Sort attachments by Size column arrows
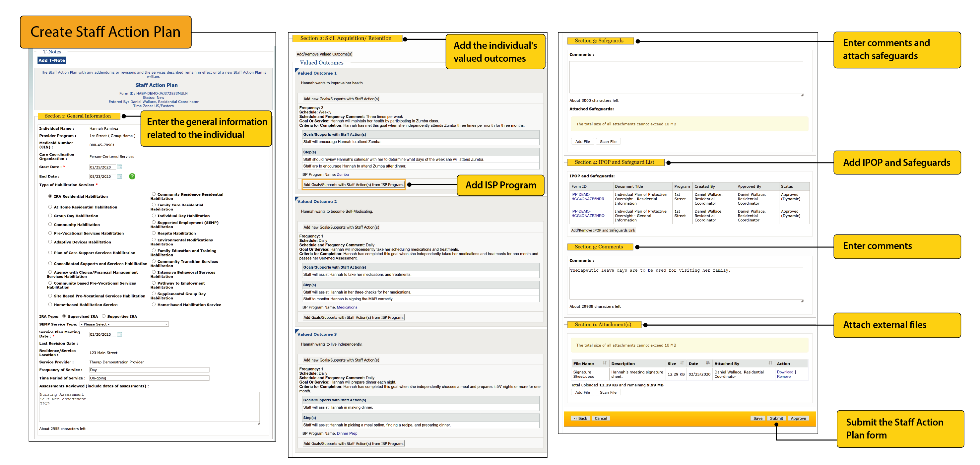This screenshot has height=465, width=980. (682, 363)
